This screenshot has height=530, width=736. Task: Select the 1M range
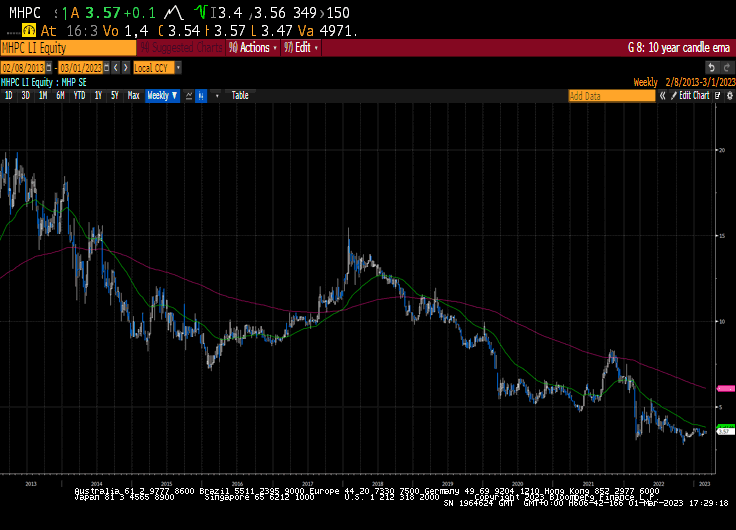[x=43, y=96]
